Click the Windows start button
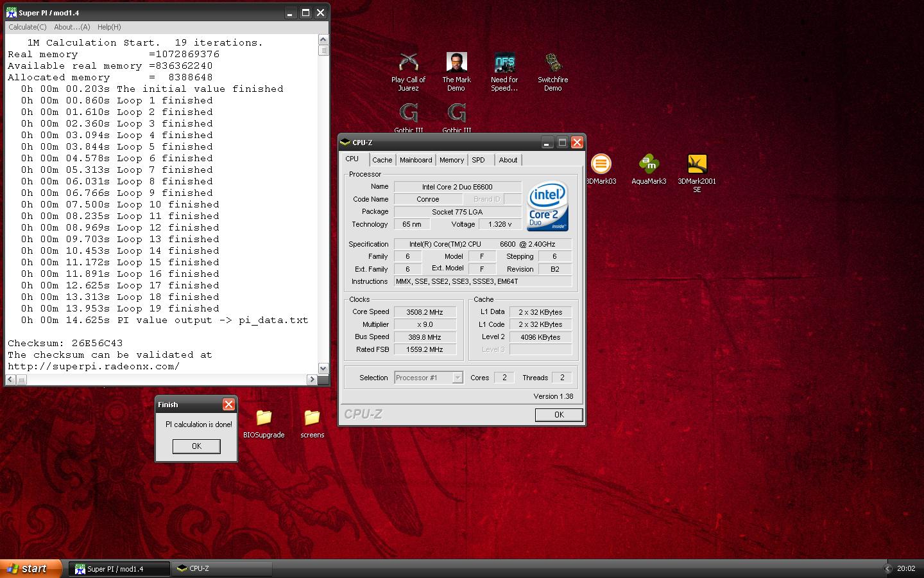 click(x=31, y=568)
